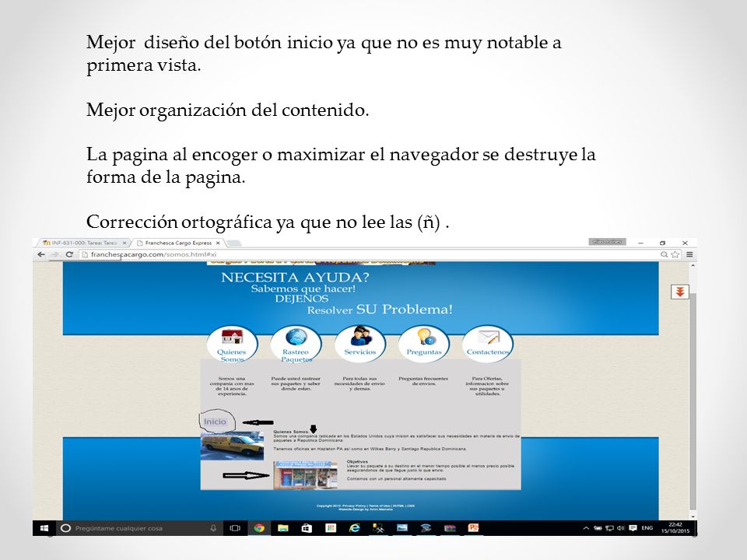Screen dimensions: 747x560
Task: Click the Chrome forward arrow
Action: click(54, 254)
